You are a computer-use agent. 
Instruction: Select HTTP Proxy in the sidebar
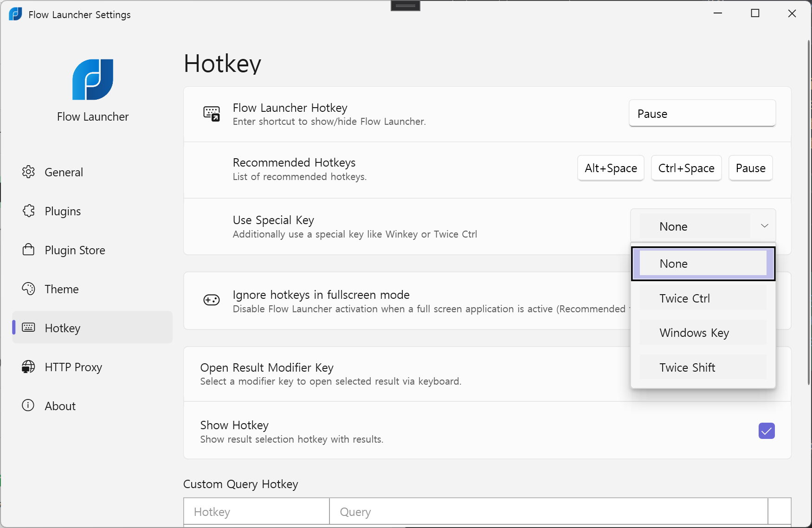(x=92, y=367)
